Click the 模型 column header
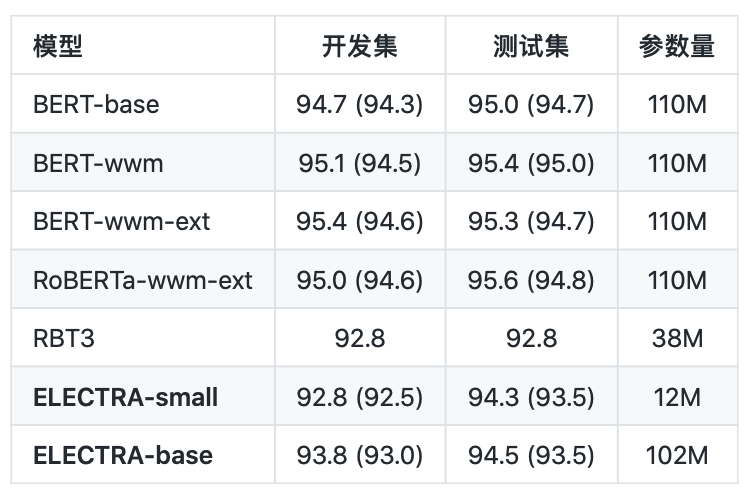The width and height of the screenshot is (750, 496). (x=58, y=46)
